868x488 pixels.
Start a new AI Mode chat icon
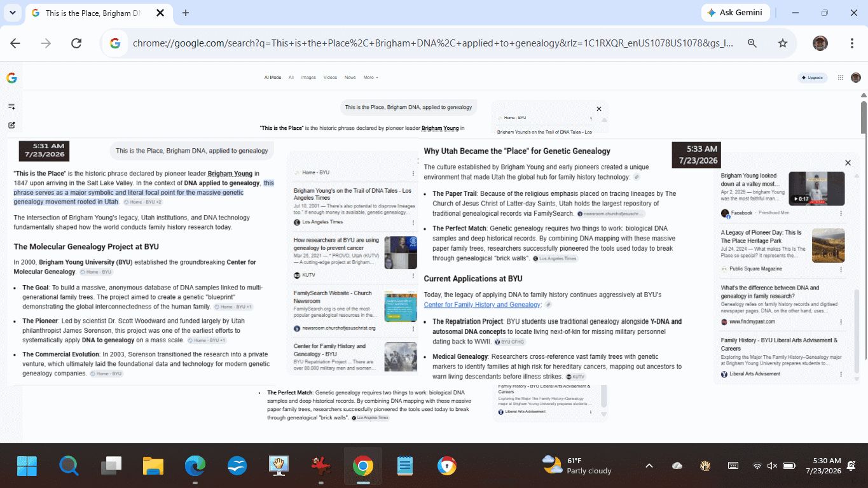(11, 125)
